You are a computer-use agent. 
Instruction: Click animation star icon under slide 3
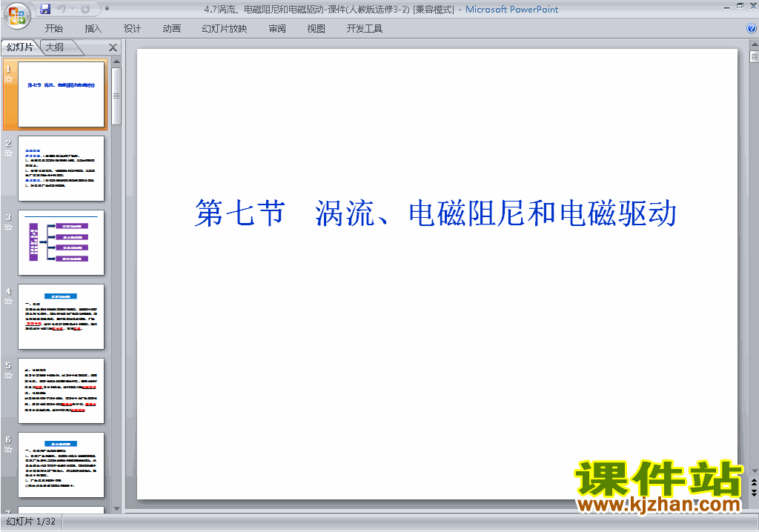coord(8,227)
